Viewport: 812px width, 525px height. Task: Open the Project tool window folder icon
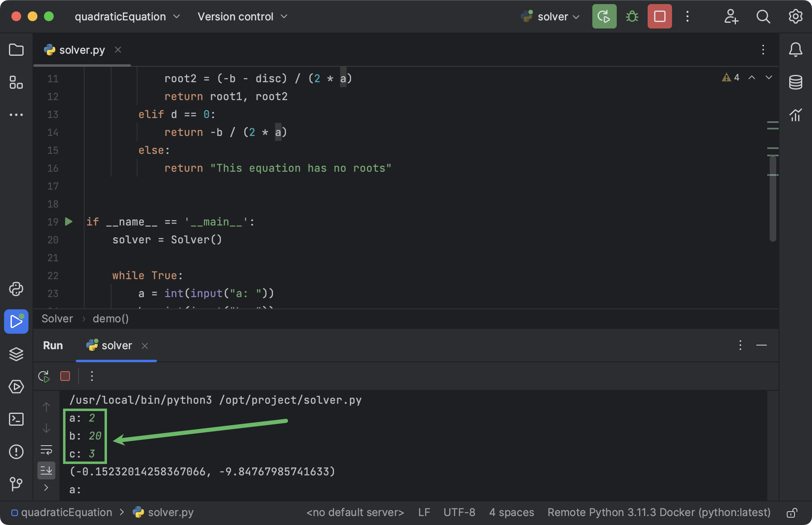tap(16, 50)
